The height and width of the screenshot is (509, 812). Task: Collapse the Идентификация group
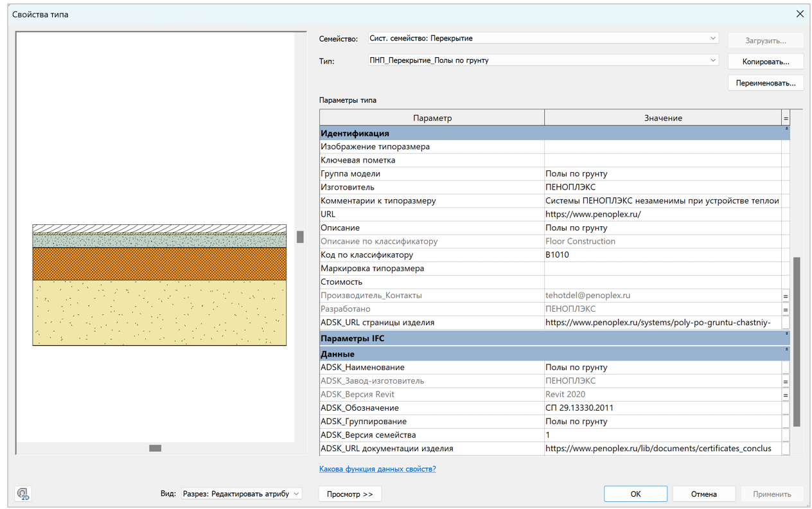(786, 130)
